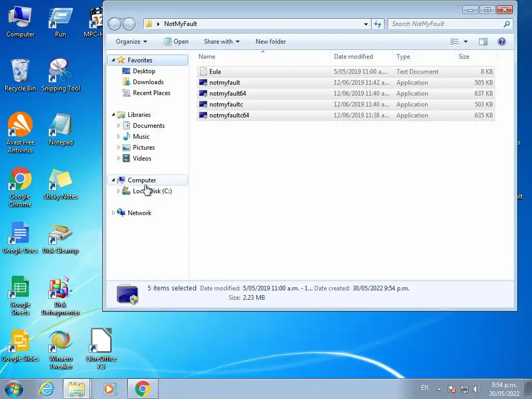Sort by Name column header

coord(263,57)
